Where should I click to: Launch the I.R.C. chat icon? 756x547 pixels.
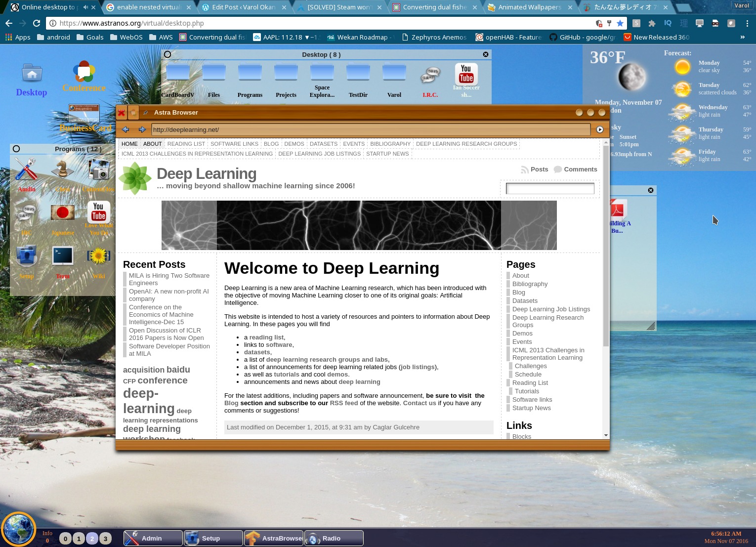click(430, 76)
